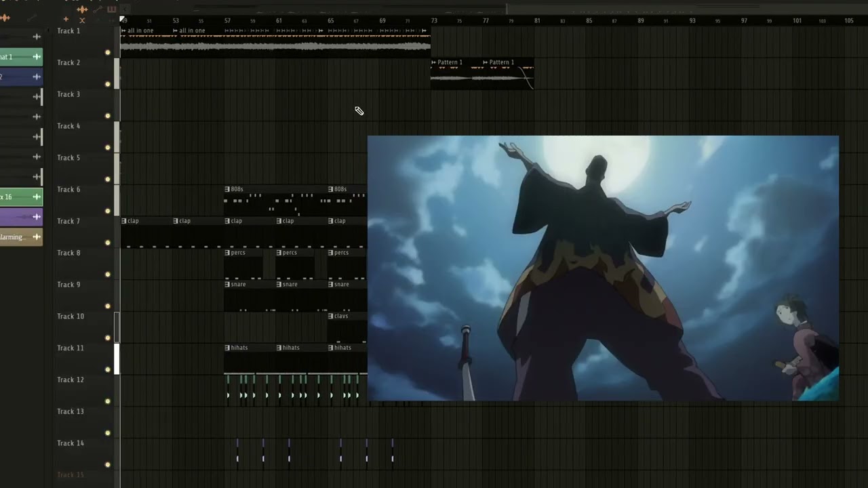Click the waveform icon on the 'hat 1' picker item
The height and width of the screenshot is (488, 868).
pos(37,57)
